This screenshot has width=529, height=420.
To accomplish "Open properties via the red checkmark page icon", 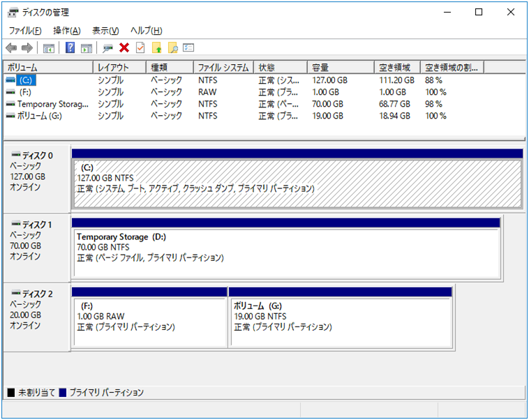I will 140,48.
